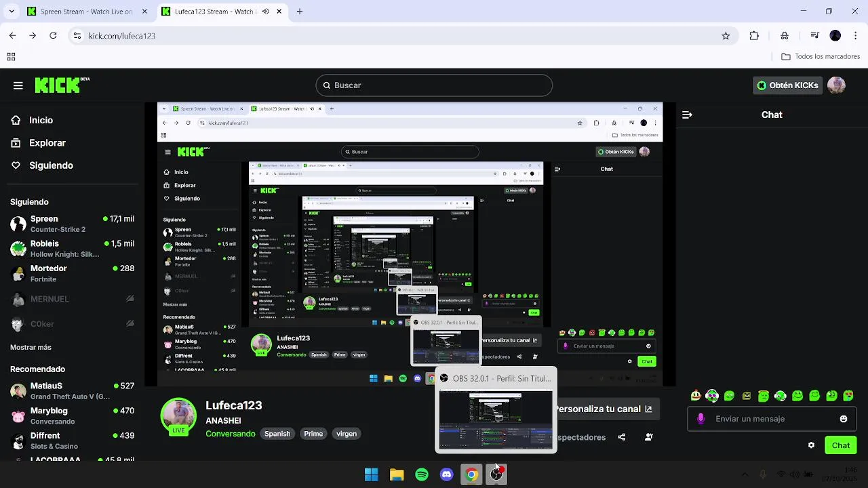Click the OBS Studio taskbar icon
Viewport: 868px width, 488px height.
point(496,474)
